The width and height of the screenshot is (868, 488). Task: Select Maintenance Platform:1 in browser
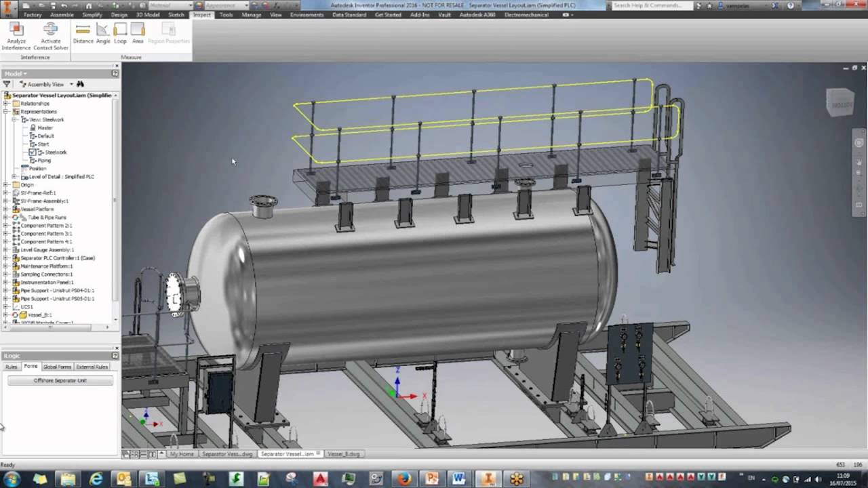(x=46, y=266)
